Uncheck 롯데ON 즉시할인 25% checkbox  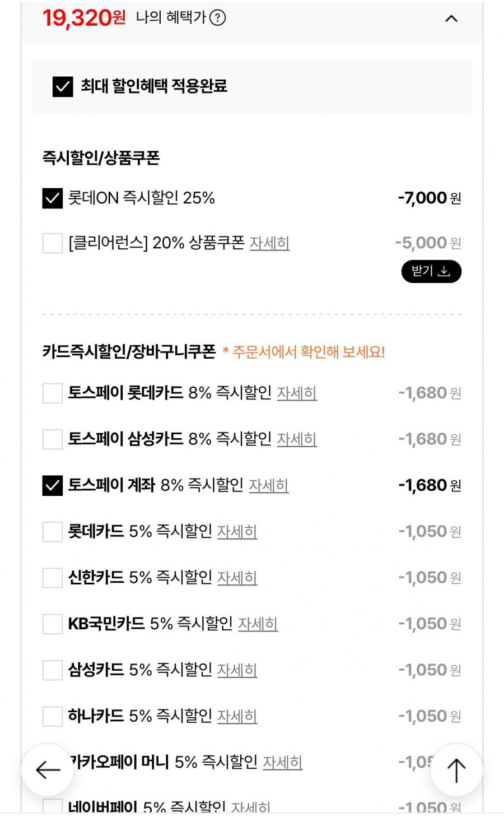click(x=53, y=198)
